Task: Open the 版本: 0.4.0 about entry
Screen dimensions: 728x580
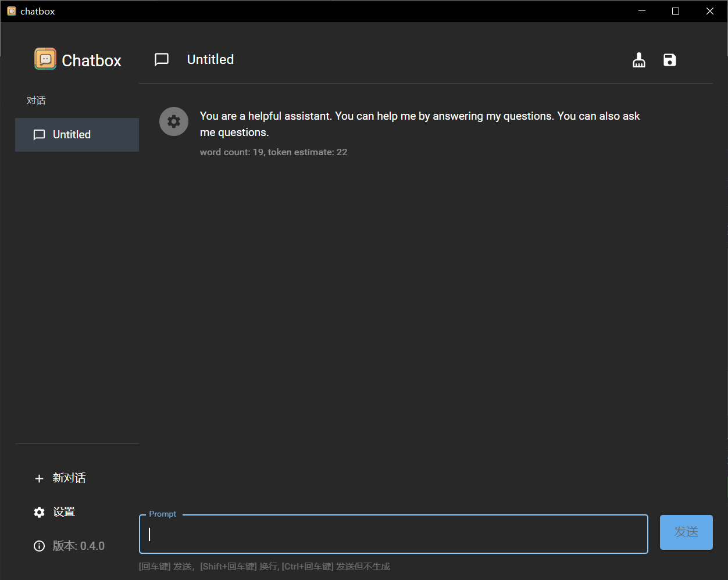Action: [77, 546]
